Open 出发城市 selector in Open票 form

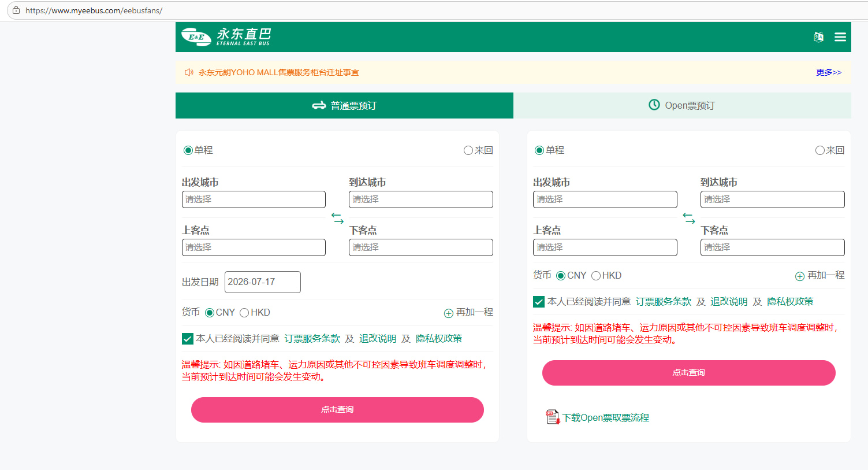(605, 199)
